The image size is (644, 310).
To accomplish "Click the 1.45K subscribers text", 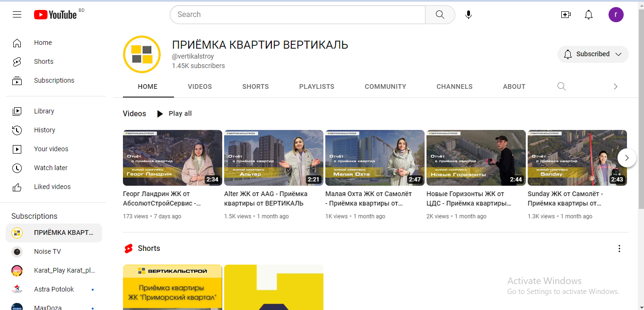I will pyautogui.click(x=199, y=66).
